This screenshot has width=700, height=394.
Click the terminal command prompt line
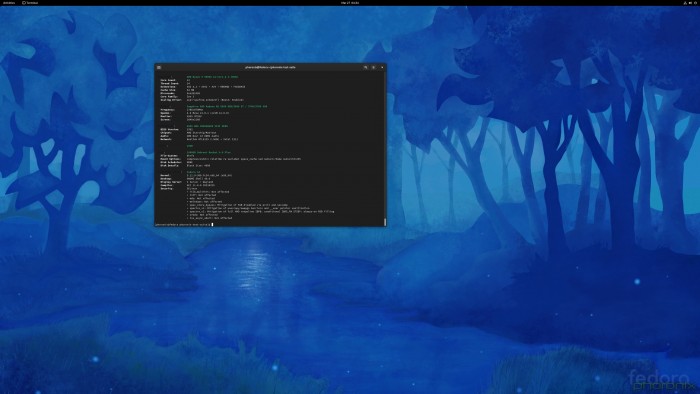pos(184,224)
